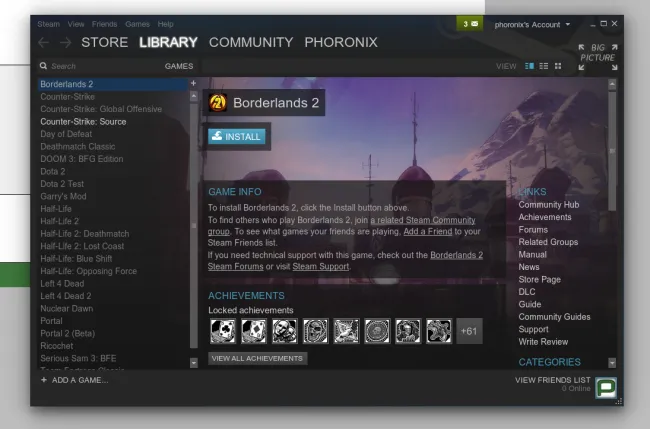This screenshot has height=429, width=650.
Task: Click the search magnifier icon
Action: 43,66
